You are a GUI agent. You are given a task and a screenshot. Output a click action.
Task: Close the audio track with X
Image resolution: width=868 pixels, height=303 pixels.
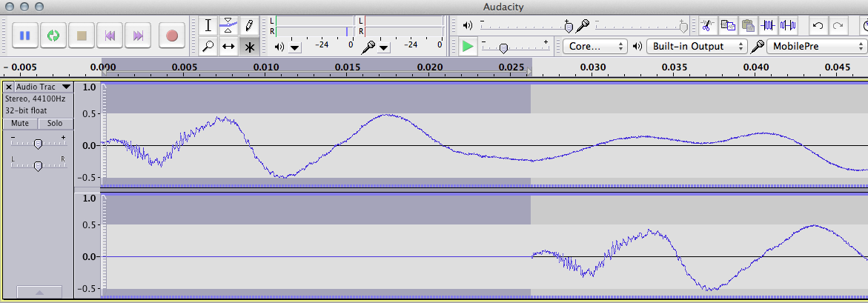(x=9, y=87)
